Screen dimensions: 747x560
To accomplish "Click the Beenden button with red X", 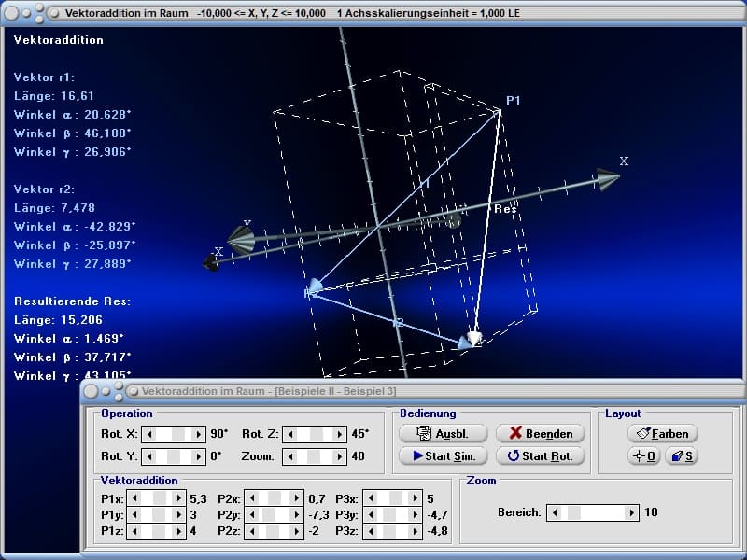I will point(541,433).
